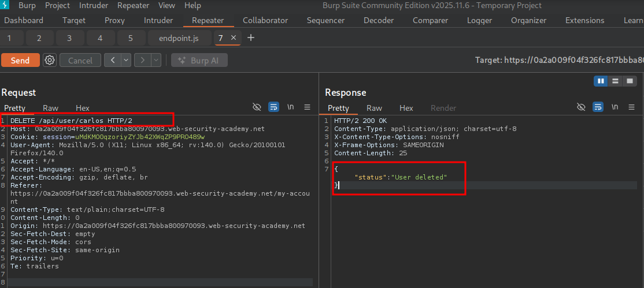Go forward to next request in history

tap(143, 60)
